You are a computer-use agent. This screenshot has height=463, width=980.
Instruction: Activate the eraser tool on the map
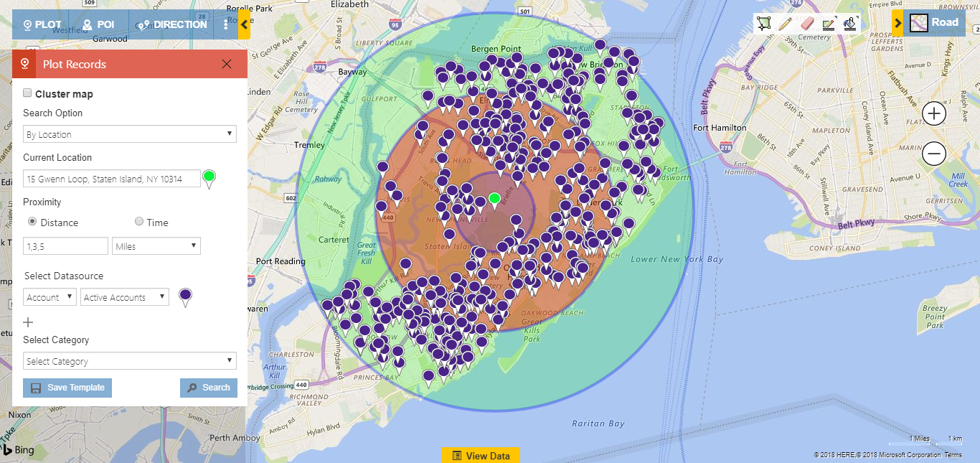(x=807, y=24)
